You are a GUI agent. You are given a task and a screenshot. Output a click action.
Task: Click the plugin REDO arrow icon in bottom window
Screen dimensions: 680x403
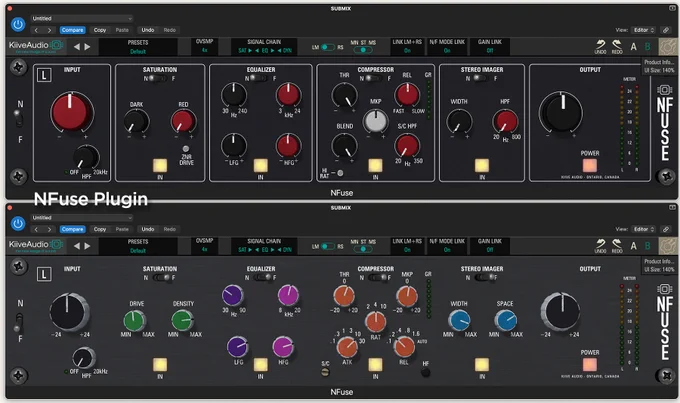click(617, 246)
